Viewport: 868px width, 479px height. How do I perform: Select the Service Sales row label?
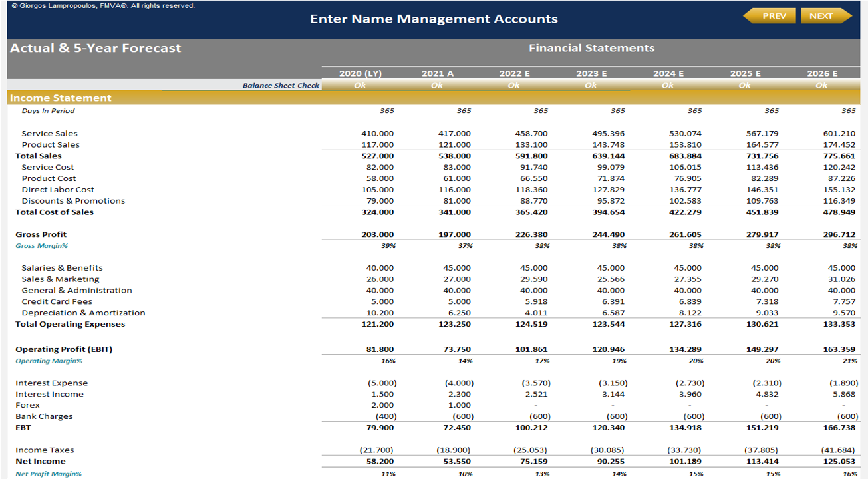point(49,134)
